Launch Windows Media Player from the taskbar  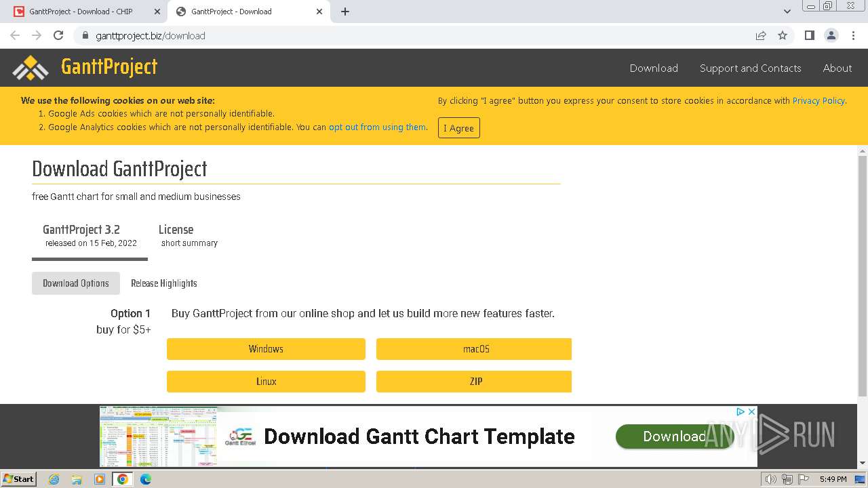tap(100, 479)
